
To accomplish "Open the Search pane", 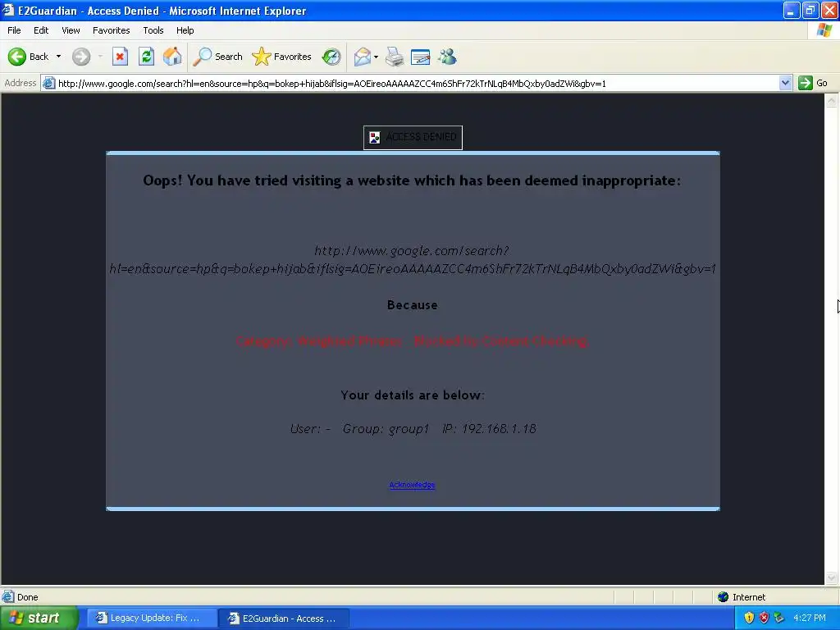I will coord(218,57).
